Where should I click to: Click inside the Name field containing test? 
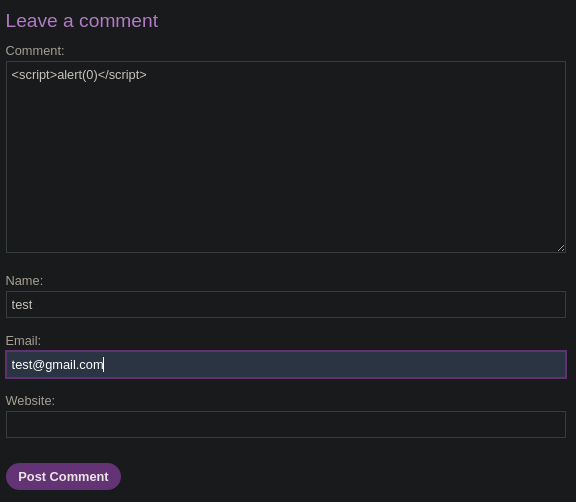(286, 304)
